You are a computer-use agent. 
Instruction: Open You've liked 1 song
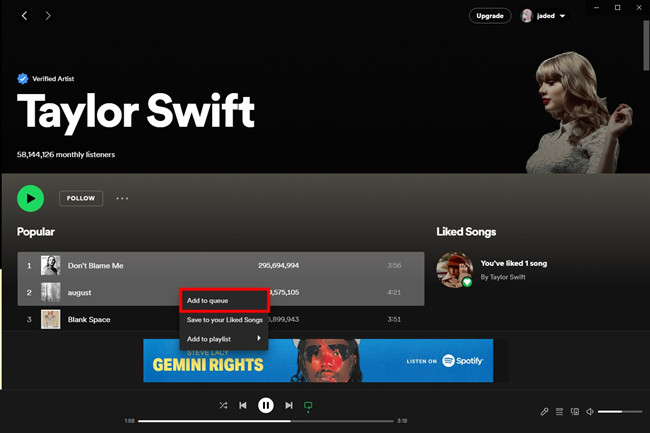514,263
